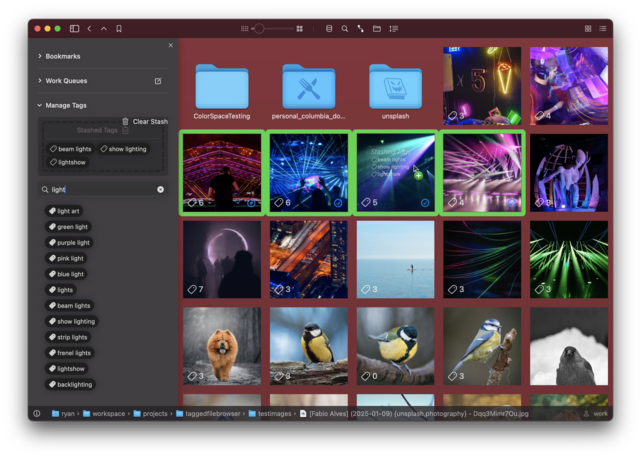Select 'frenel lights' tag in results
641x458 pixels.
tap(70, 353)
